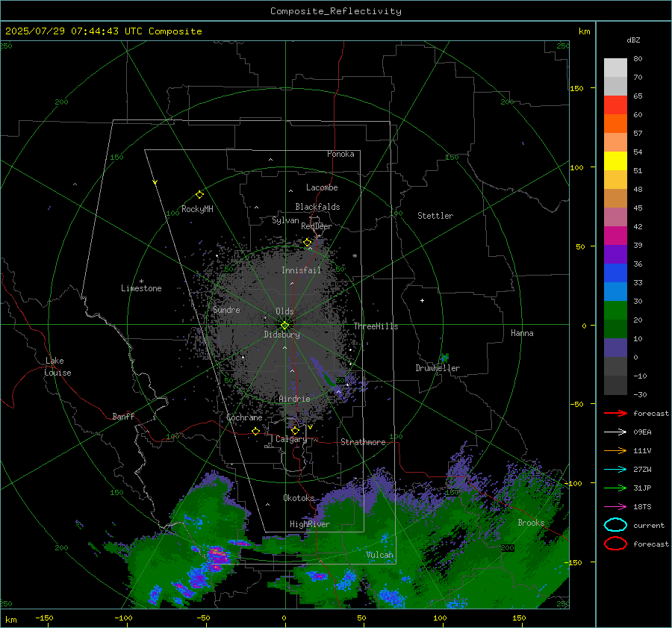The height and width of the screenshot is (628, 672).
Task: Click the red forecast ellipse icon
Action: click(615, 544)
